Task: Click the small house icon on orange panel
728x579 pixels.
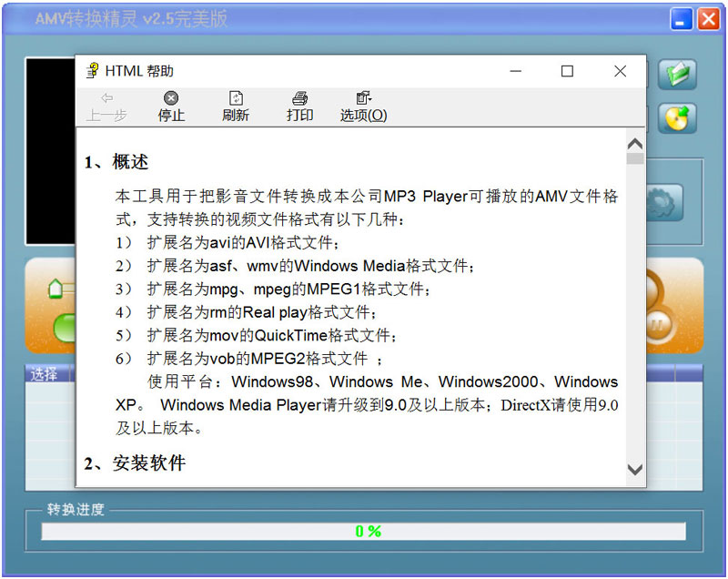Action: point(56,289)
